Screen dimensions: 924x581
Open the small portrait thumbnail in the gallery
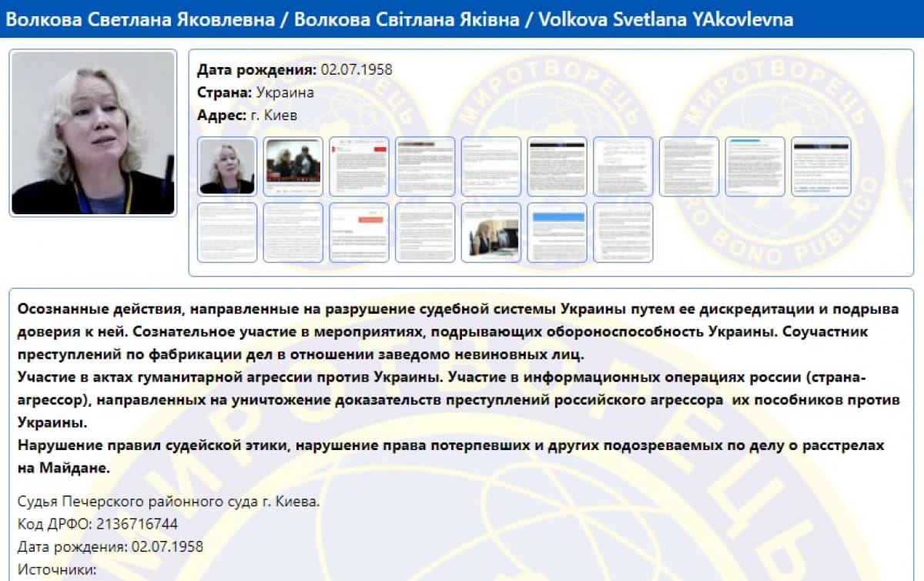pyautogui.click(x=227, y=166)
